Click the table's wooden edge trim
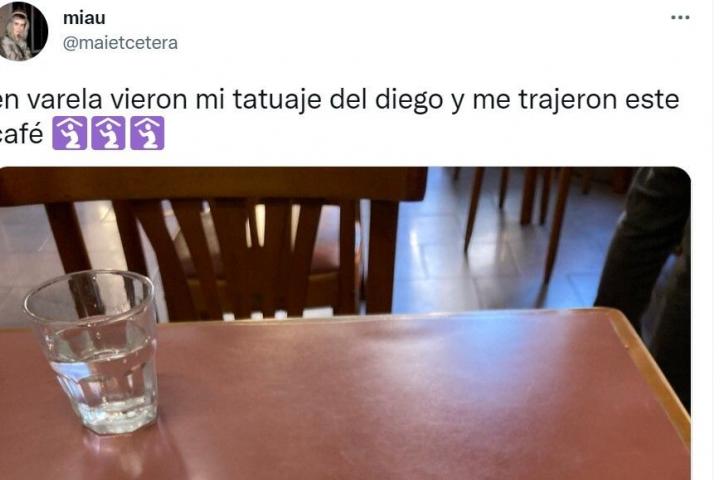 650,363
